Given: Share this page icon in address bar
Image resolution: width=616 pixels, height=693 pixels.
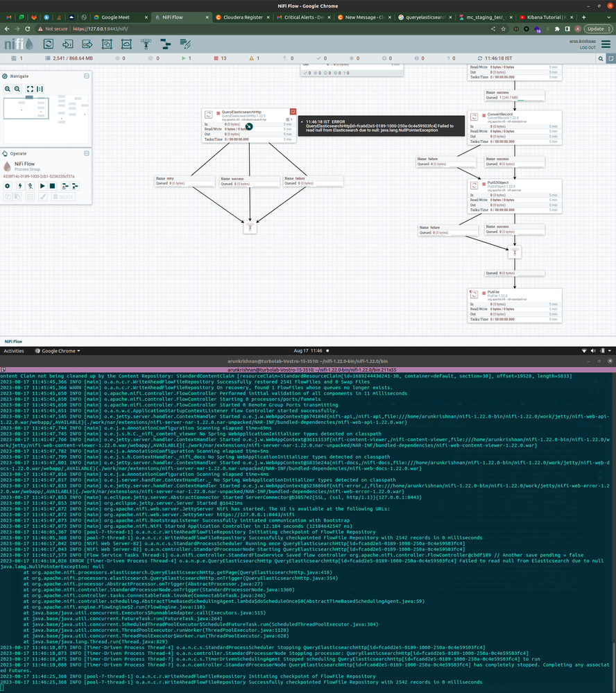Looking at the screenshot, I should click(493, 28).
